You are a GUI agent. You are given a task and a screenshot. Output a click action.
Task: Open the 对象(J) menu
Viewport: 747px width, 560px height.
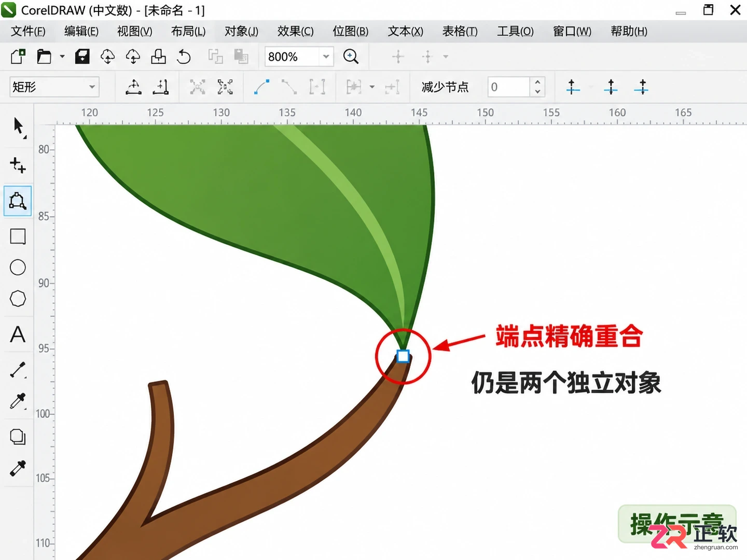241,32
